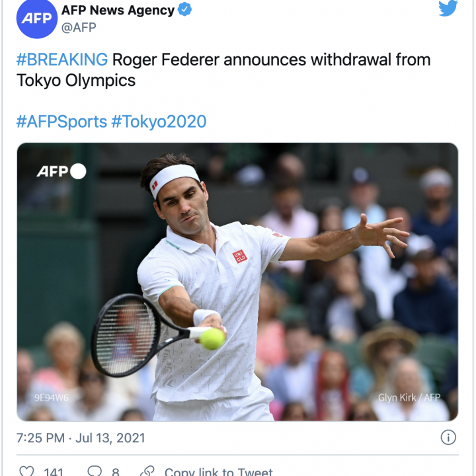Click the AFP watermark logo on photo
This screenshot has width=476, height=476.
click(x=61, y=171)
